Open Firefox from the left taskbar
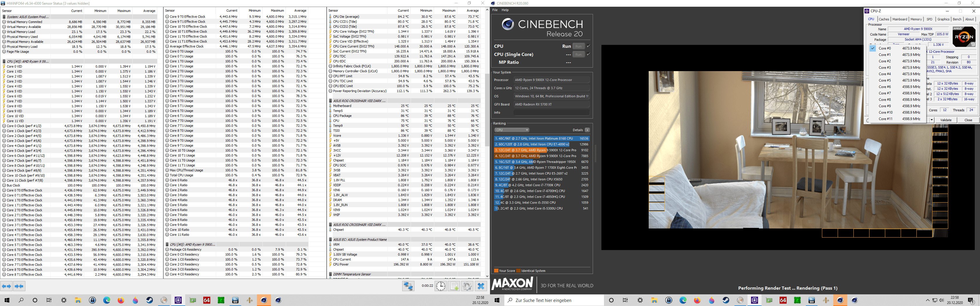Screen dimensions: 980x306 121,300
